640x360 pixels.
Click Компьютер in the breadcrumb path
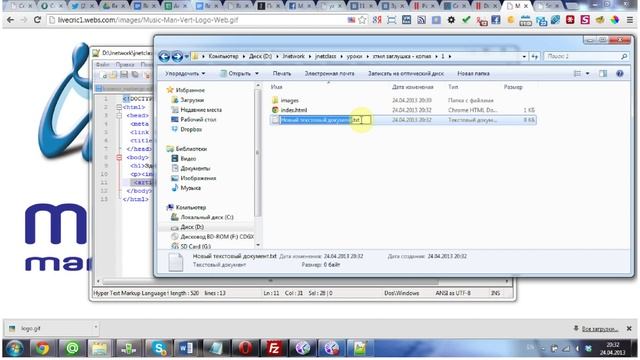click(223, 56)
